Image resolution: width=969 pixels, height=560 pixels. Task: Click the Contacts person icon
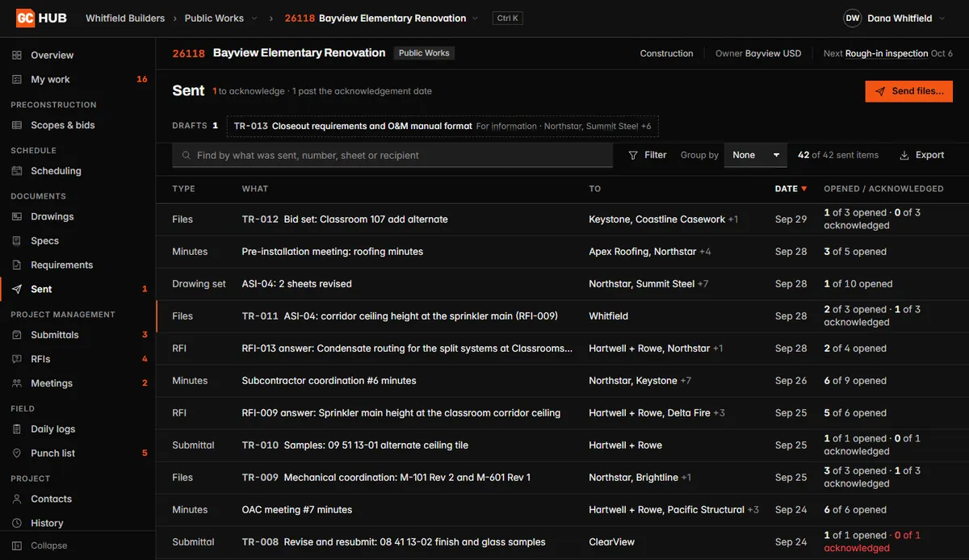coord(17,499)
